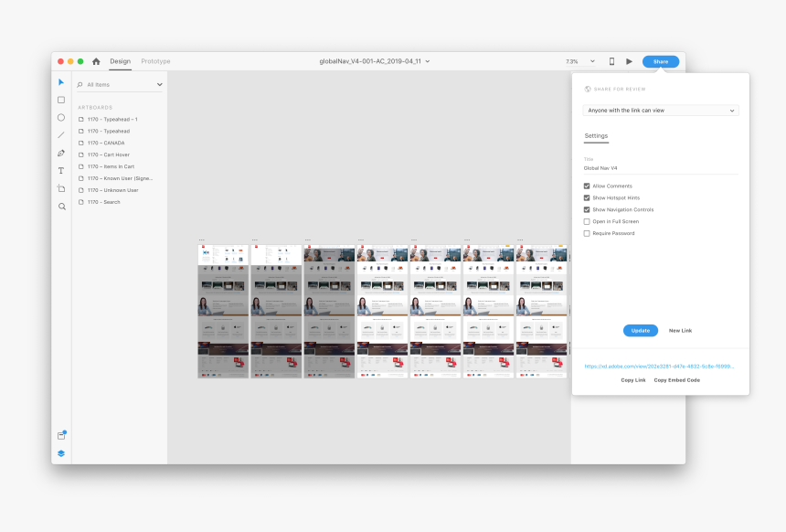Open document title dropdown arrow
This screenshot has height=532, width=786.
(428, 61)
